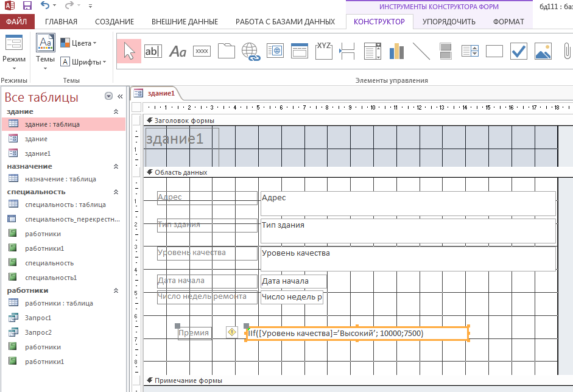Screen dimensions: 573x392
Task: Insert a Page Break control
Action: coord(348,51)
